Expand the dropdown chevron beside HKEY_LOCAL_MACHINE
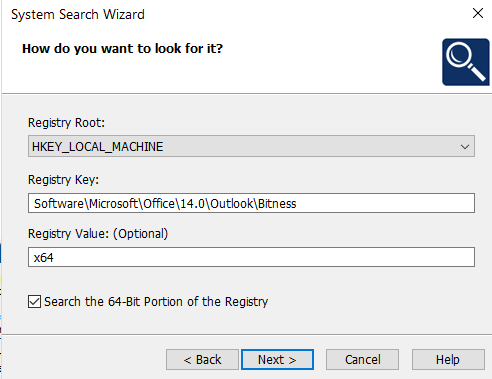 pos(465,146)
